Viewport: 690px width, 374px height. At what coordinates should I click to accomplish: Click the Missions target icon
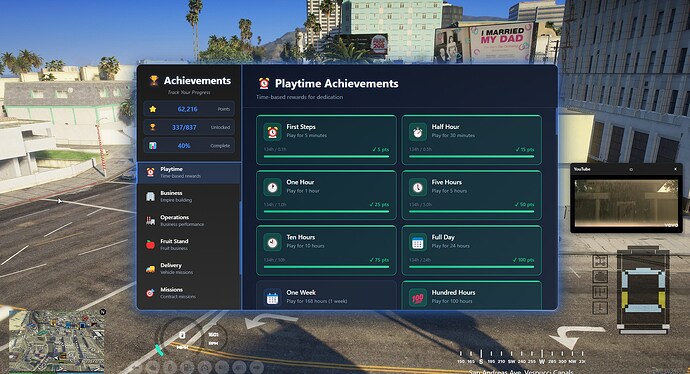point(150,293)
